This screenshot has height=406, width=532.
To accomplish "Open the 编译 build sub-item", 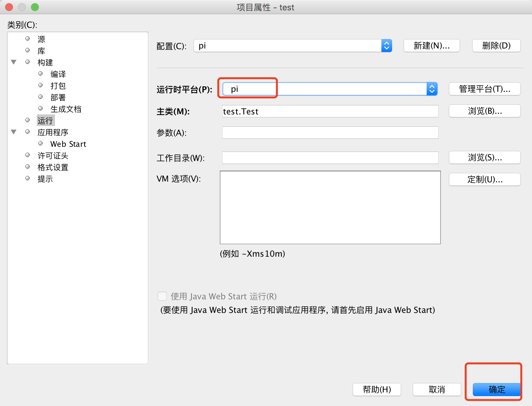I will click(x=58, y=74).
